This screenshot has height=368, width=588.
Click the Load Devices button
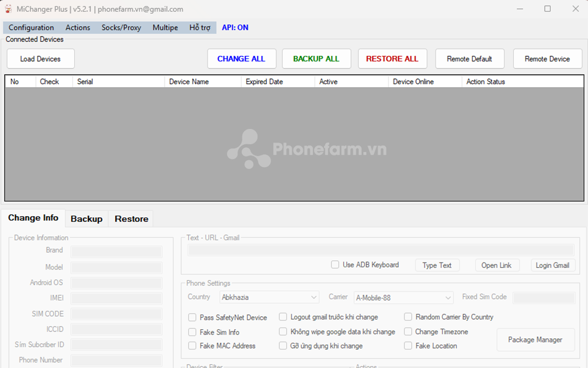pos(41,59)
